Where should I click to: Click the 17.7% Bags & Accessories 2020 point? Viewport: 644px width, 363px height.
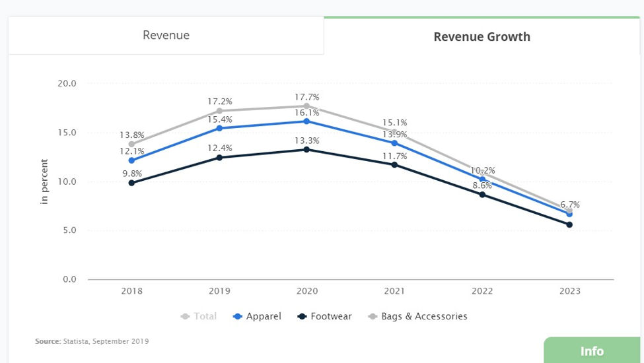click(x=306, y=106)
